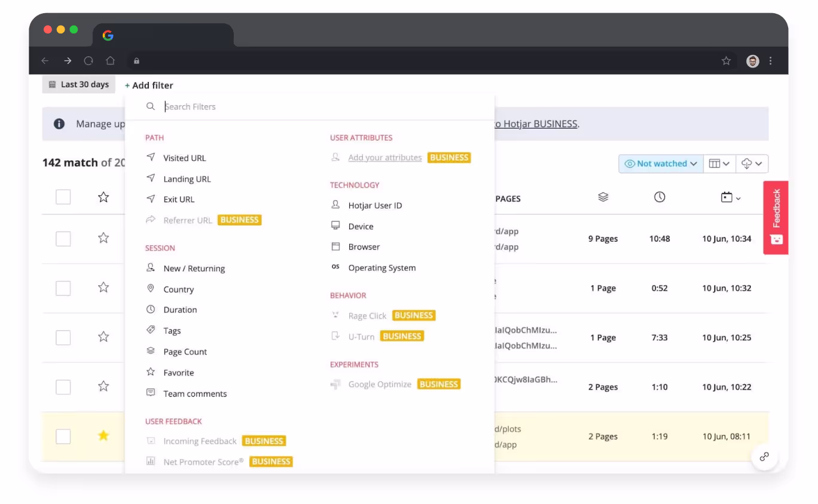The image size is (818, 504).
Task: Select the Google Optimize filter
Action: [x=380, y=384]
